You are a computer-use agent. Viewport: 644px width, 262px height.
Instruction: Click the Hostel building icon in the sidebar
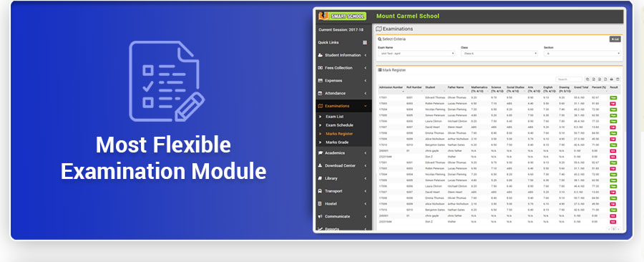pyautogui.click(x=320, y=204)
